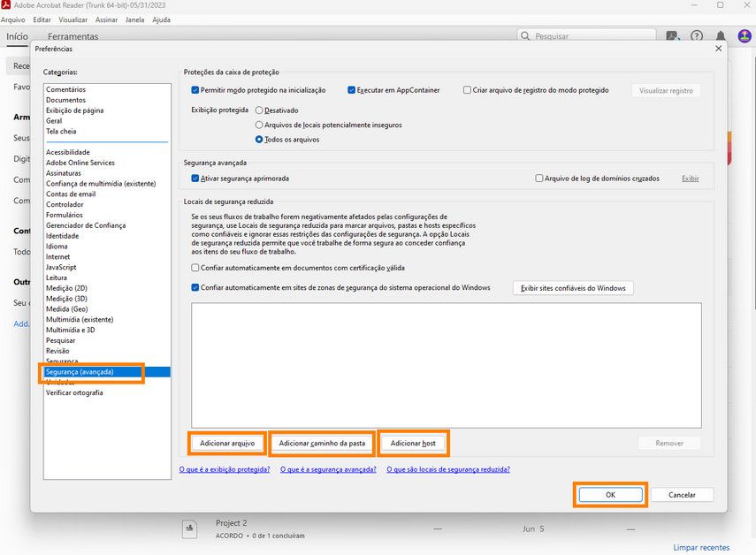Click the help question mark icon
The width and height of the screenshot is (756, 555).
696,36
